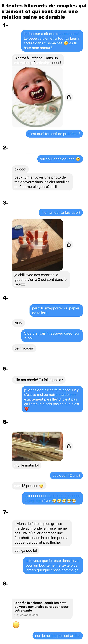The height and width of the screenshot is (644, 88).
Task: Tap the share icon beside the baby photo
Action: point(69,97)
